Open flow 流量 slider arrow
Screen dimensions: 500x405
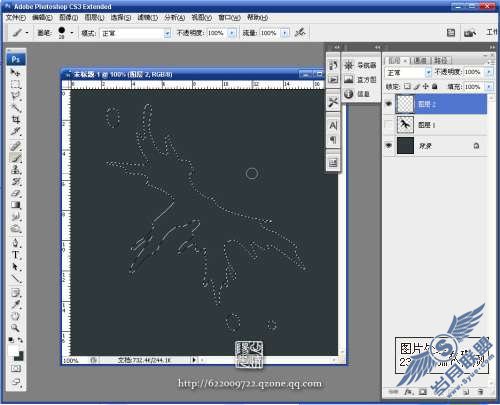[284, 33]
